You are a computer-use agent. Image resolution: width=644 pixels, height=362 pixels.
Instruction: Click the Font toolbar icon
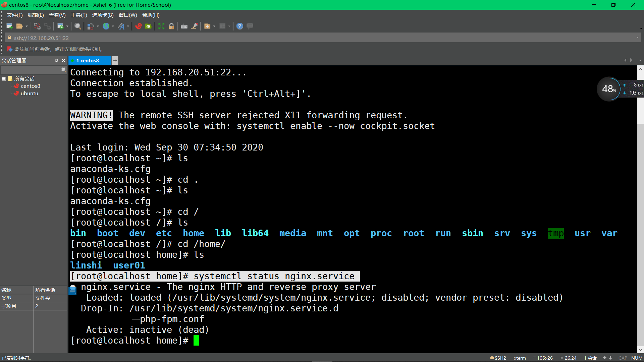121,26
